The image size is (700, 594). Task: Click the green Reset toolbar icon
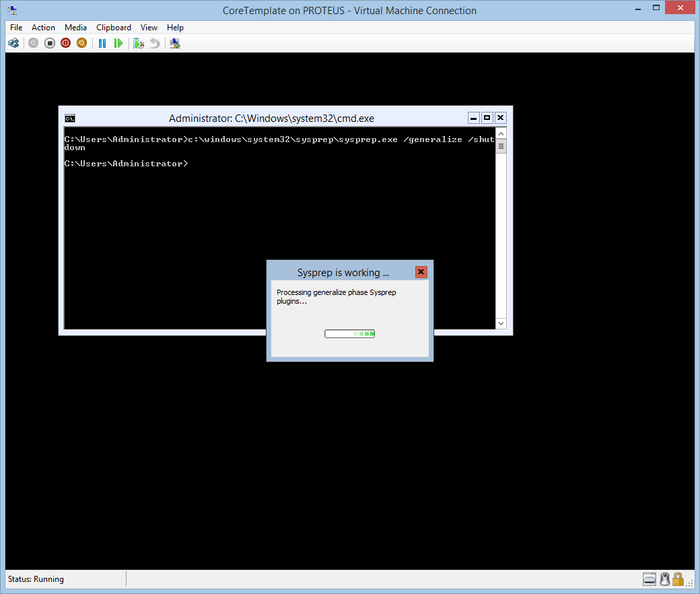point(118,43)
